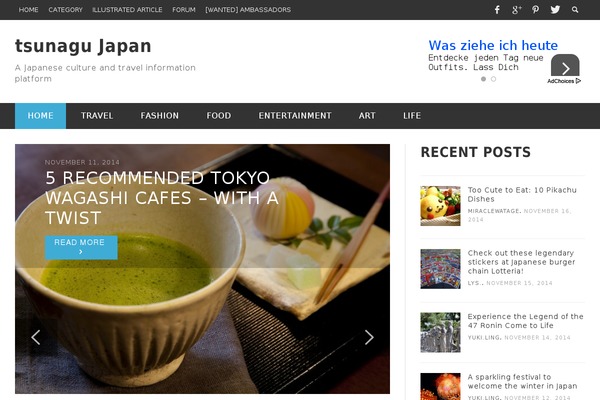Open the Twitter bird icon
The height and width of the screenshot is (400, 600).
coord(555,10)
